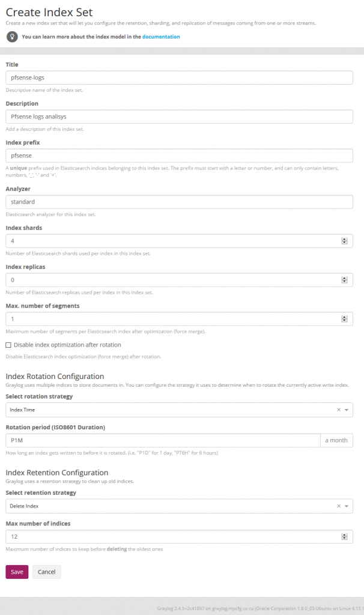
Task: Toggle Disable index optimization after rotation checkbox
Action: point(8,345)
